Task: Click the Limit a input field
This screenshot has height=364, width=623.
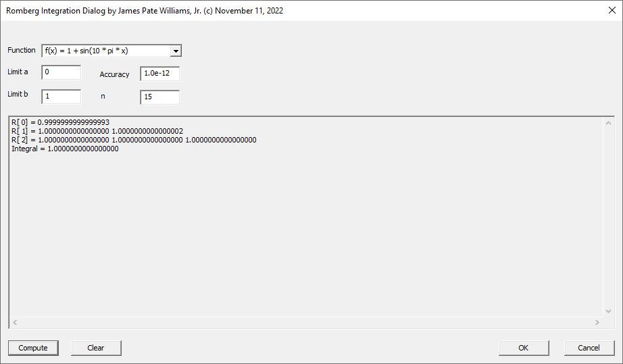Action: pos(61,73)
